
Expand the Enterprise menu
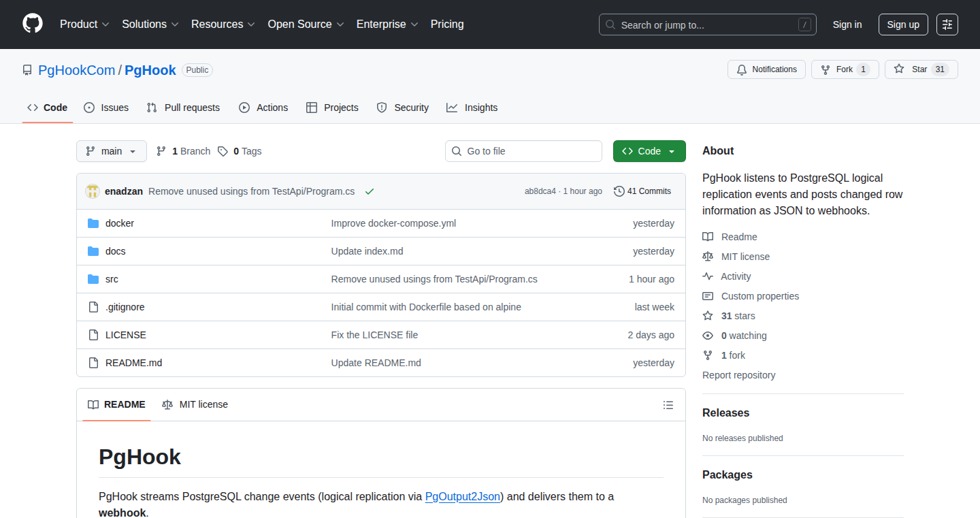tap(387, 24)
